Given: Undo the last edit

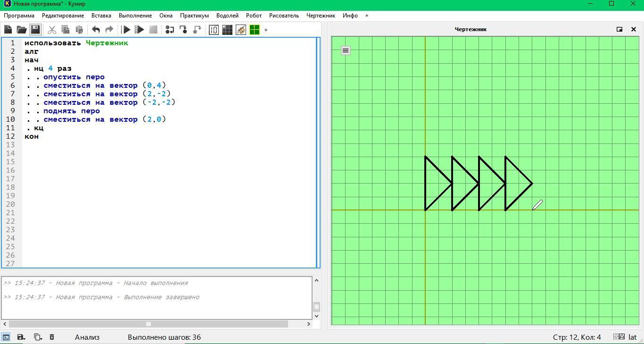Looking at the screenshot, I should tap(96, 30).
